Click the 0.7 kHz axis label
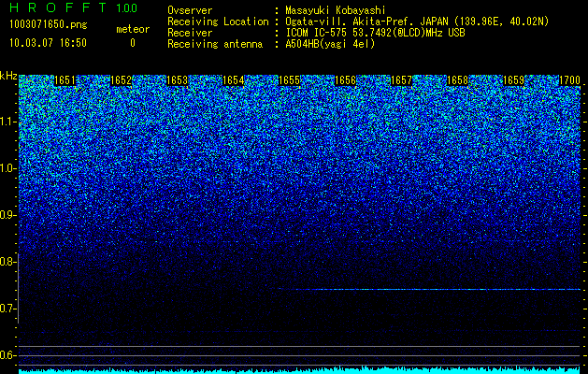Screen dimensions: 588x374 point(7,309)
